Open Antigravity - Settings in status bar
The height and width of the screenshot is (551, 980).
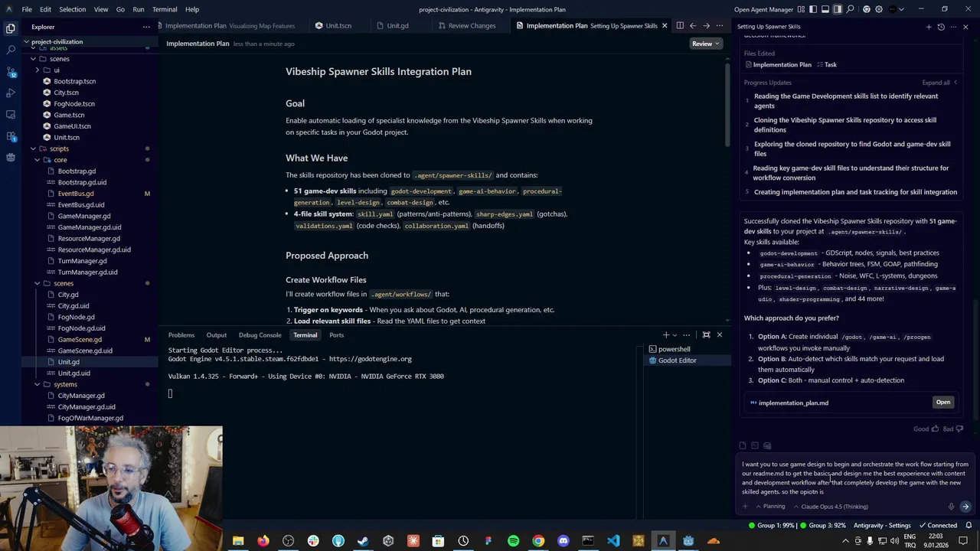point(882,526)
